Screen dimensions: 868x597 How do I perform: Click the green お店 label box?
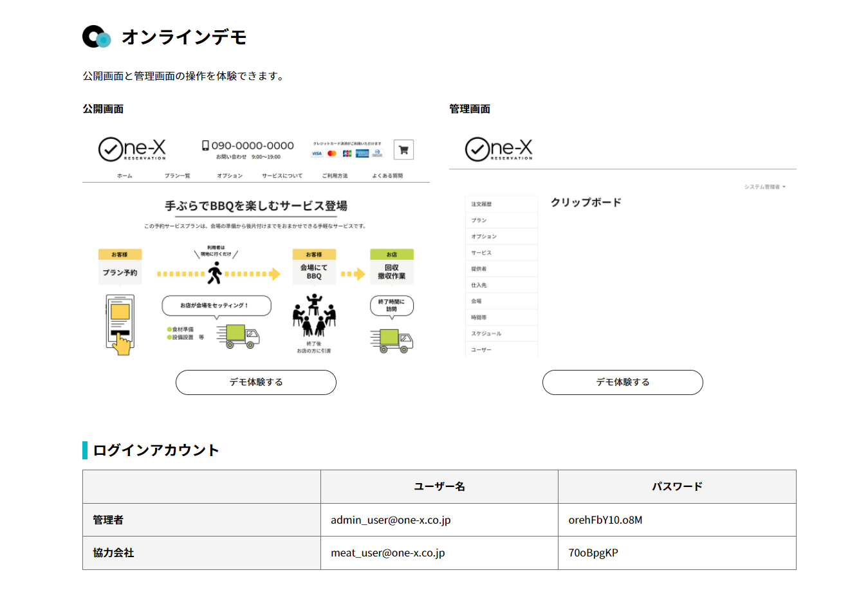tap(391, 255)
